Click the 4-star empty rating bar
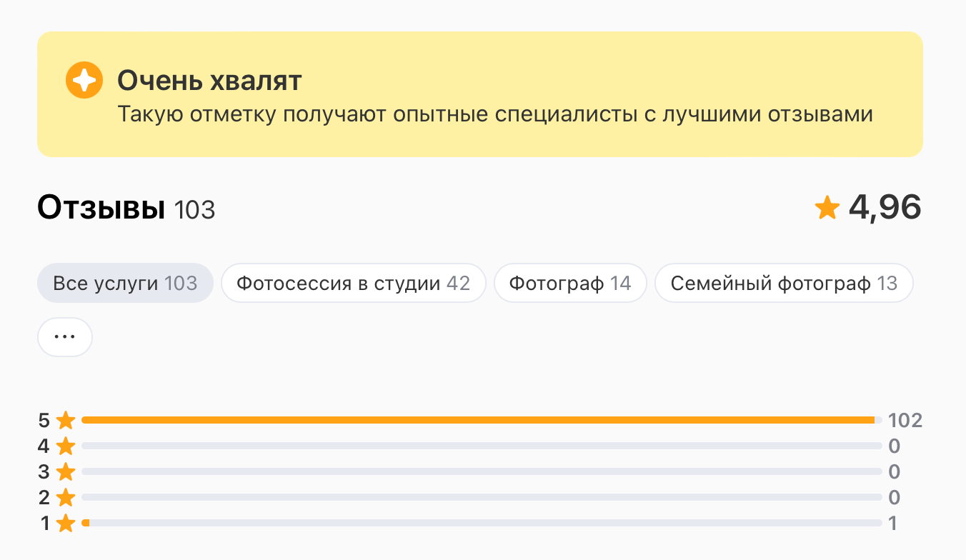The height and width of the screenshot is (560, 966). 482,446
